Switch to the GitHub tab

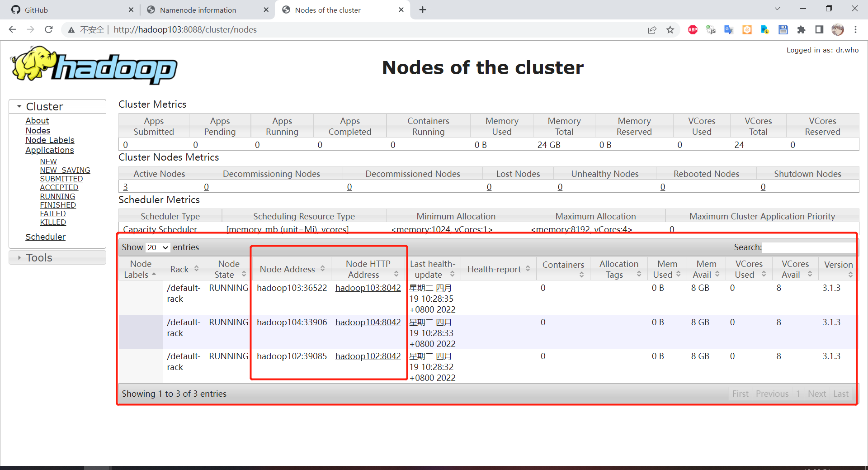click(x=72, y=10)
